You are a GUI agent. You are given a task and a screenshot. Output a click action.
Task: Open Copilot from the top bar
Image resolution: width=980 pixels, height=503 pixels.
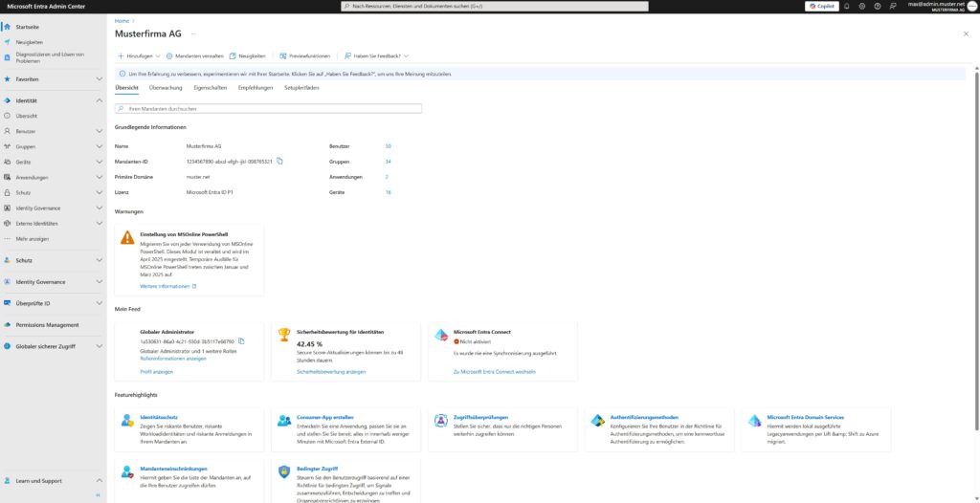(x=822, y=6)
